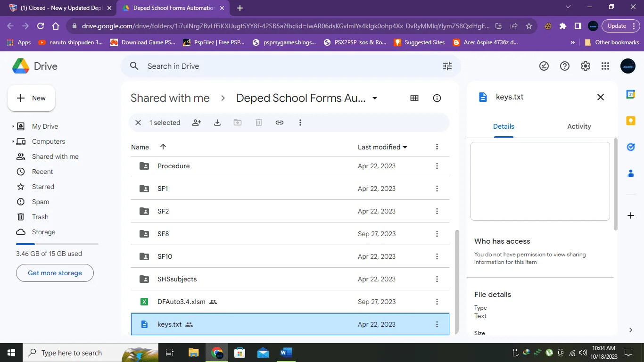Open Google apps grid launcher
The height and width of the screenshot is (362, 644).
coord(605,66)
